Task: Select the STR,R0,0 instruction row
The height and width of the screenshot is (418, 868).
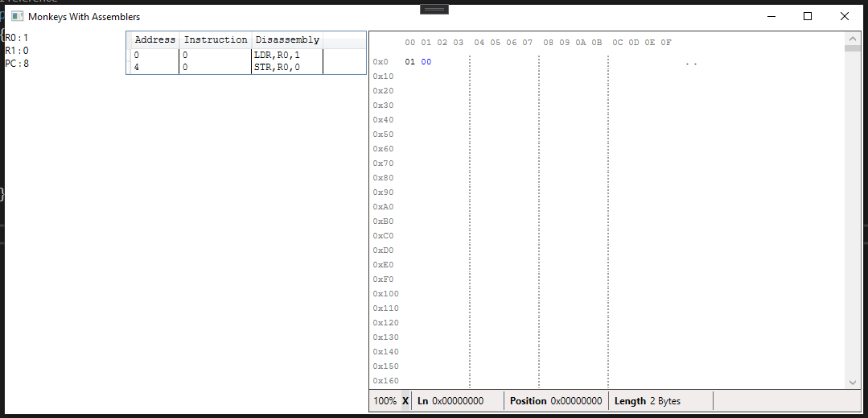Action: 276,68
